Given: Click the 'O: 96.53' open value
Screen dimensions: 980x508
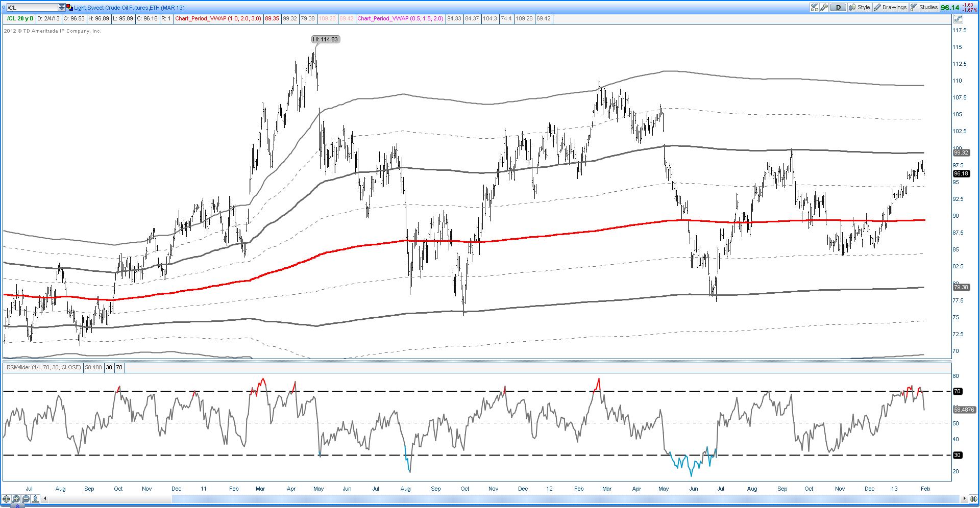Looking at the screenshot, I should [x=75, y=18].
